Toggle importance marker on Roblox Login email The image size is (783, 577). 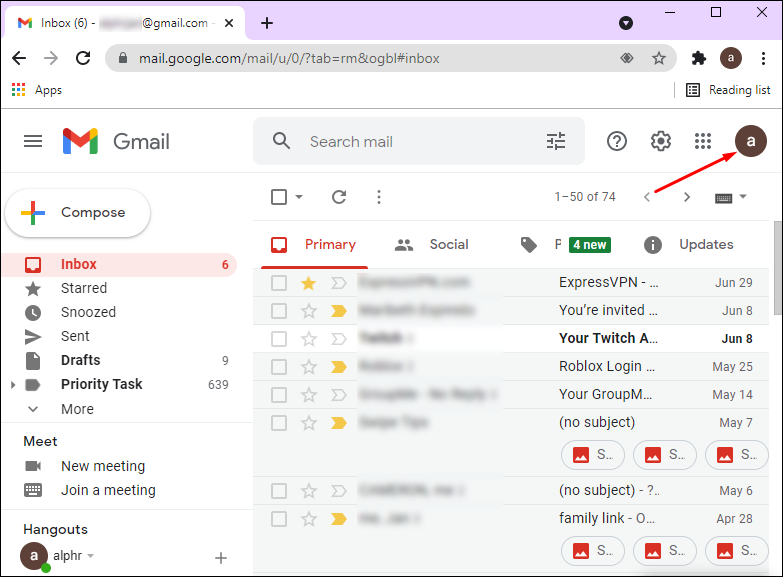pyautogui.click(x=339, y=367)
